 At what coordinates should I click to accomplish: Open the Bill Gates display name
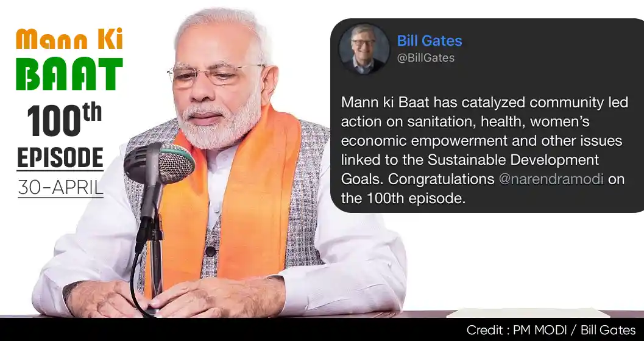(429, 41)
